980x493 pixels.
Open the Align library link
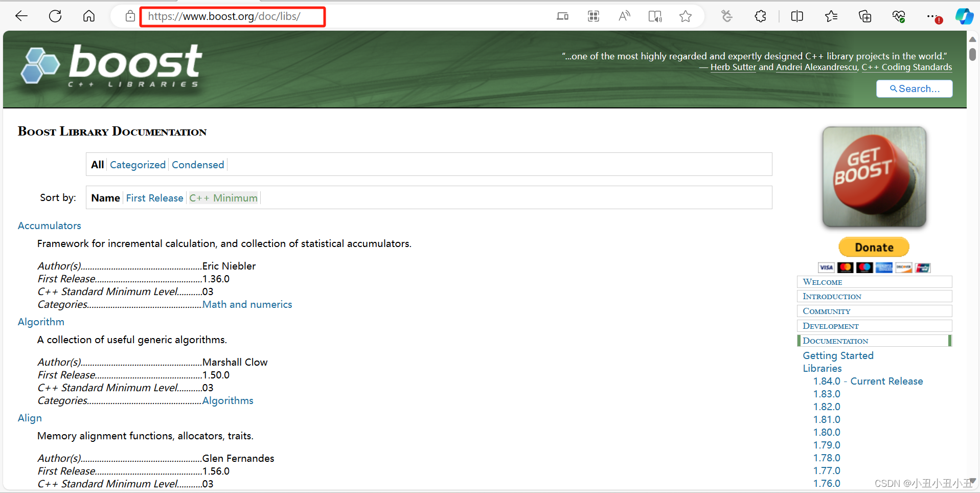pos(30,418)
